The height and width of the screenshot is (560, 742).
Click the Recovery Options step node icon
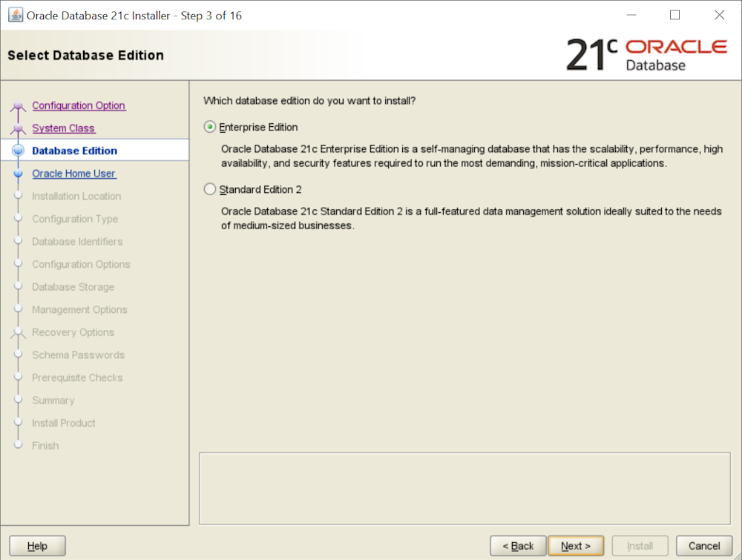tap(19, 333)
